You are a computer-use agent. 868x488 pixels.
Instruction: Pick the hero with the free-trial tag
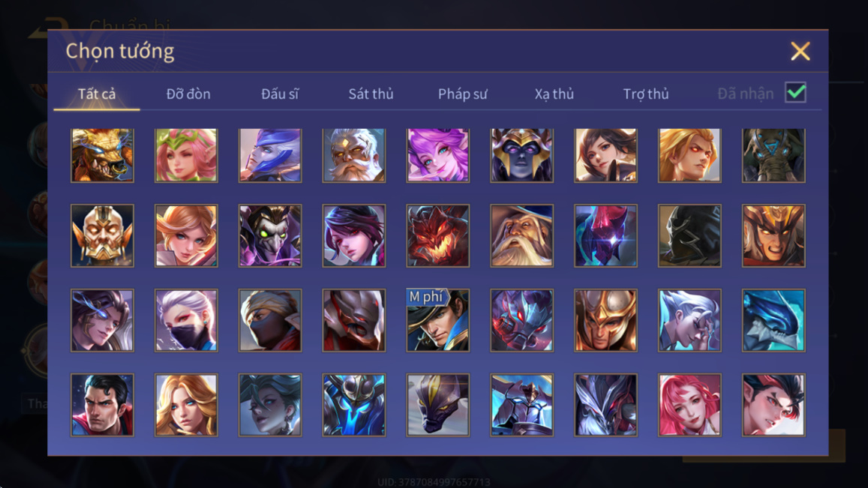[x=438, y=320]
